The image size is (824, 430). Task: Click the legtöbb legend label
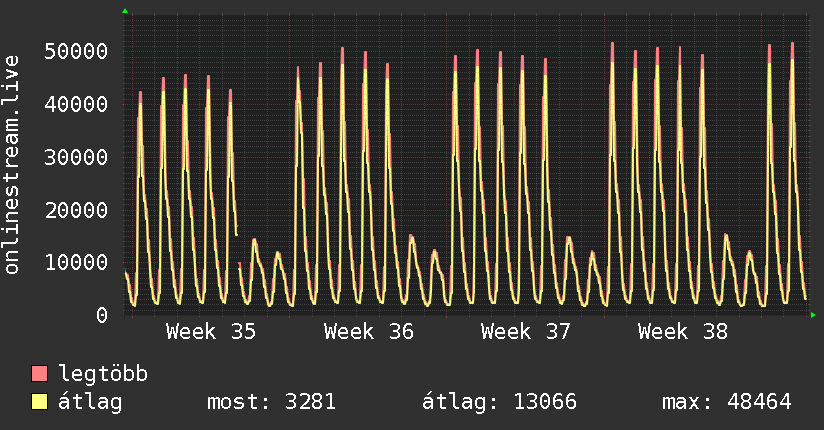[x=103, y=374]
